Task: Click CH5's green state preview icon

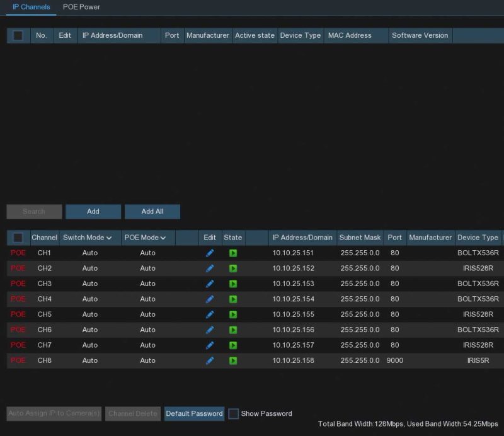Action: point(233,314)
